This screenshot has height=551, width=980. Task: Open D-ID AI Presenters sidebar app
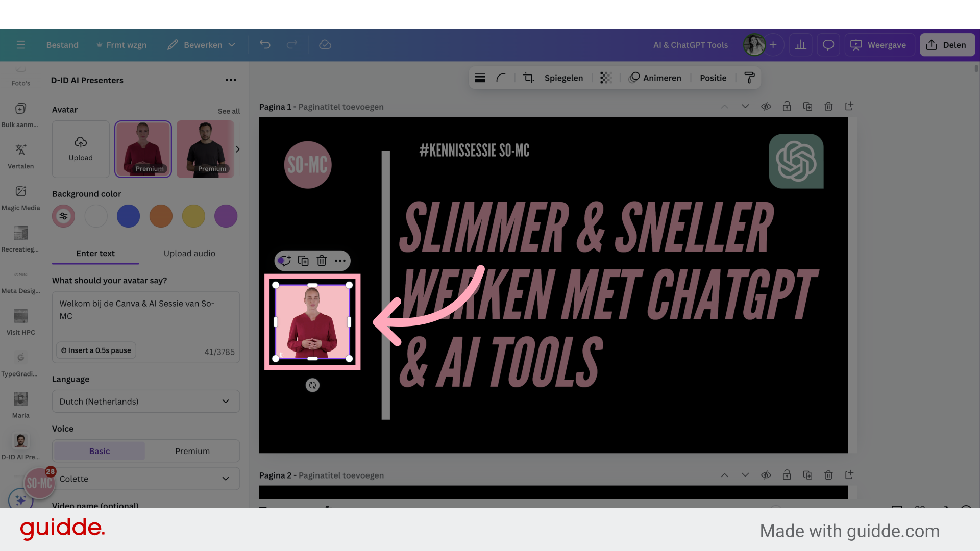[x=20, y=447]
